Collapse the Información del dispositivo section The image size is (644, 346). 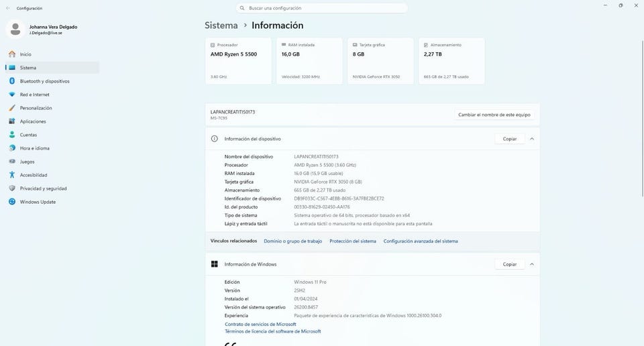[532, 139]
